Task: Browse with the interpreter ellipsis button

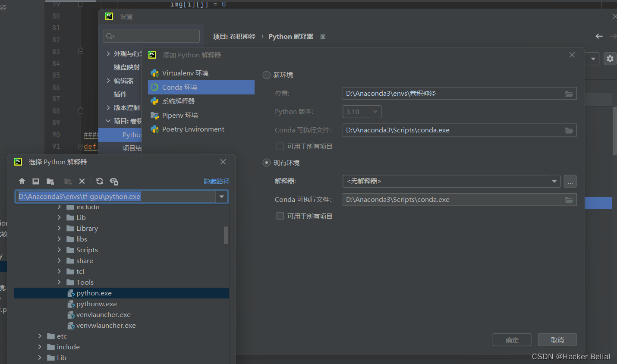Action: pos(570,181)
